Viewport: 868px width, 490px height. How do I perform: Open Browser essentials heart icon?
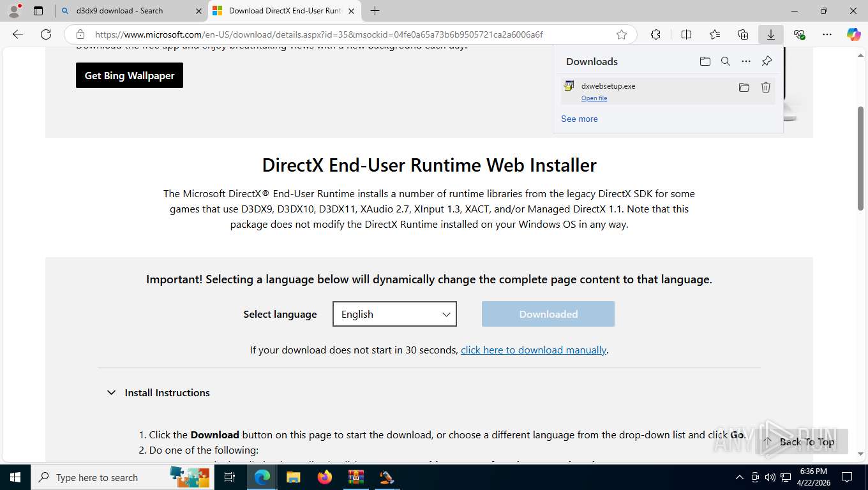(x=799, y=34)
